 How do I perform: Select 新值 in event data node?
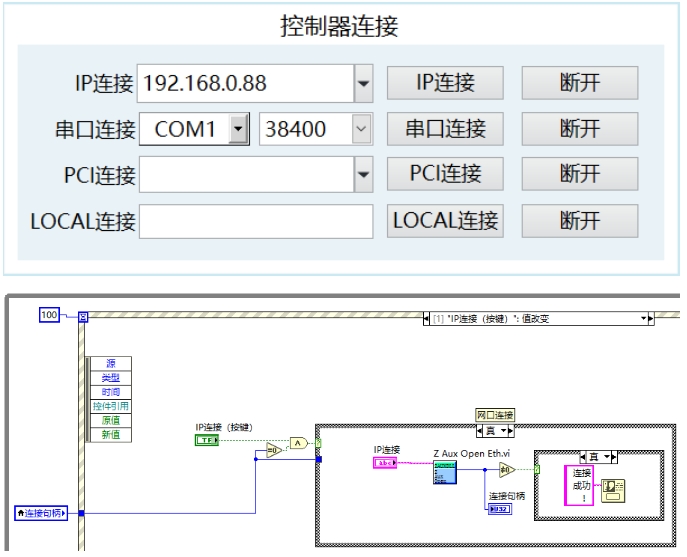tap(110, 434)
